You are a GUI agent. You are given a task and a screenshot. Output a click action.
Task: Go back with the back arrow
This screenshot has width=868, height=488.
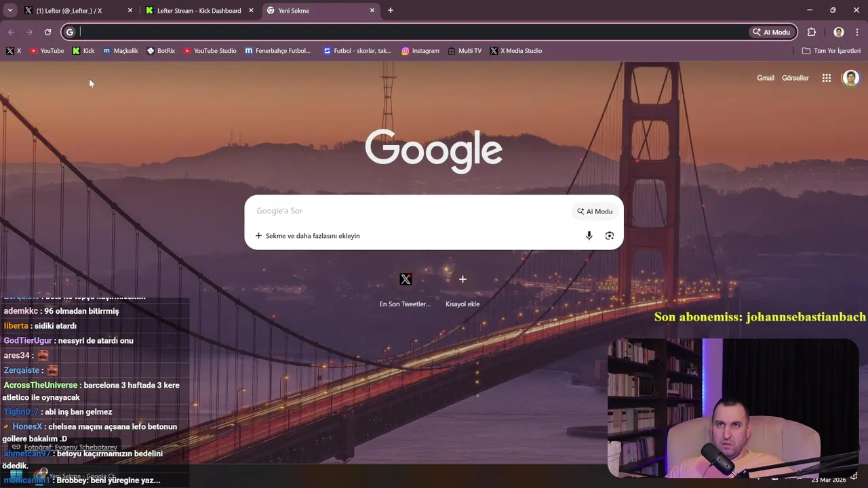point(11,32)
